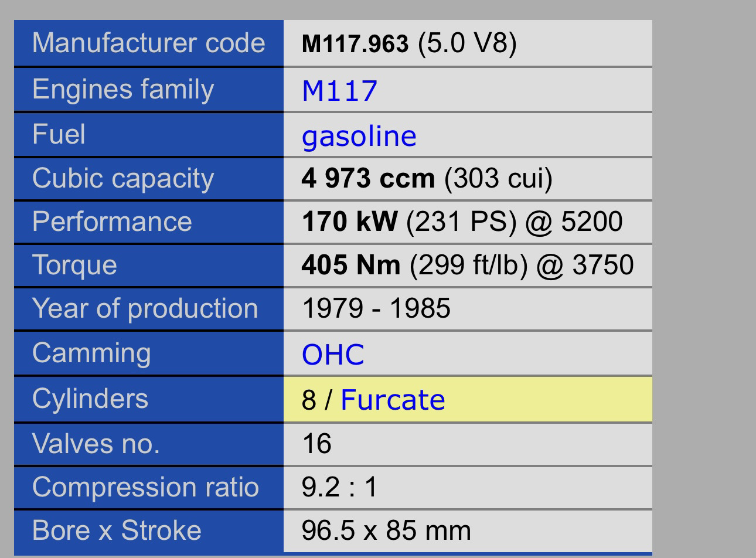Click the Camming row label
The width and height of the screenshot is (756, 558).
[x=91, y=353]
